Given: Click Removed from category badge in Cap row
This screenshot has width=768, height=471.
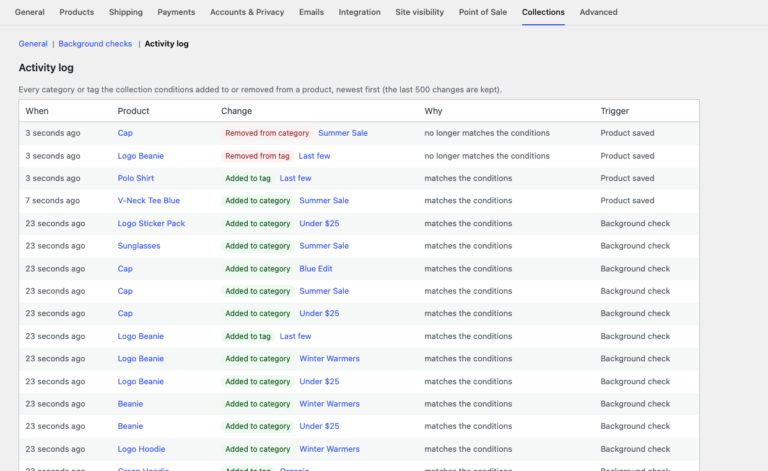Looking at the screenshot, I should [x=267, y=133].
